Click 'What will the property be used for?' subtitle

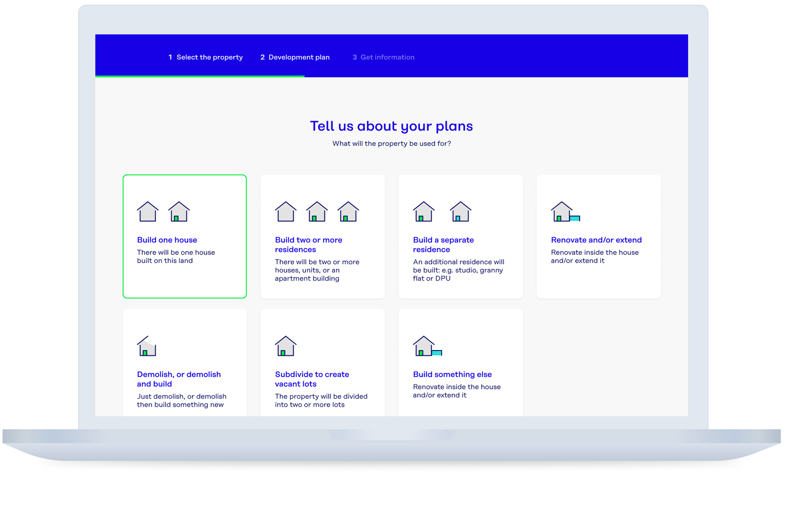tap(391, 143)
